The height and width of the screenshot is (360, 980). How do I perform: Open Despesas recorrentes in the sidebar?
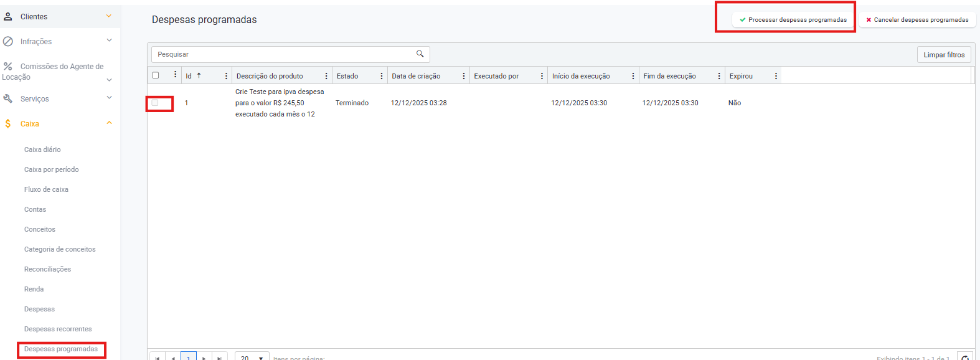[58, 329]
